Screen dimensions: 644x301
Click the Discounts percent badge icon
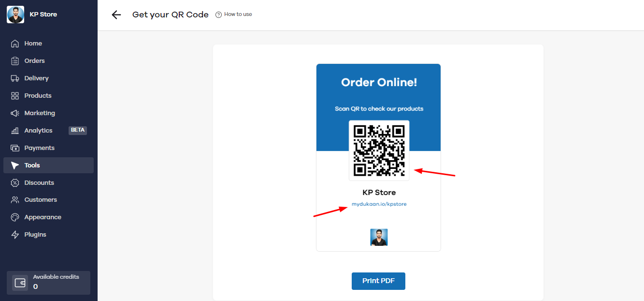[x=15, y=183]
